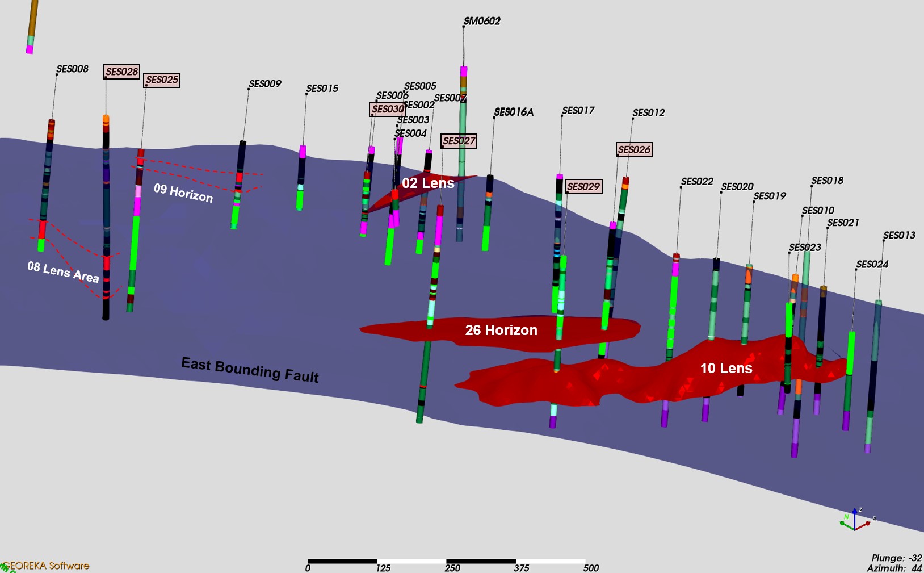The width and height of the screenshot is (924, 573).
Task: Click the SES029 boxed label
Action: (x=585, y=186)
